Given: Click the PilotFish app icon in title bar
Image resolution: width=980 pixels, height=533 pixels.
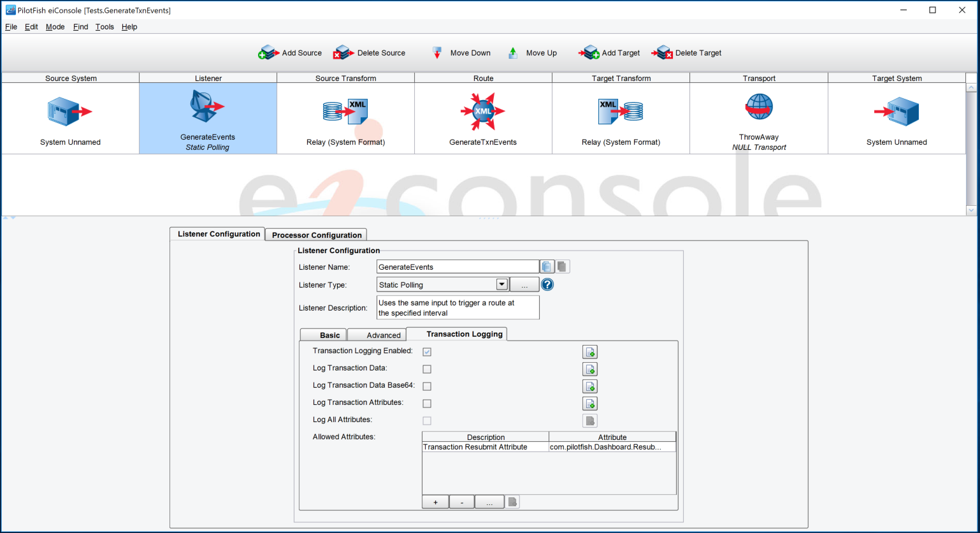Looking at the screenshot, I should [11, 10].
